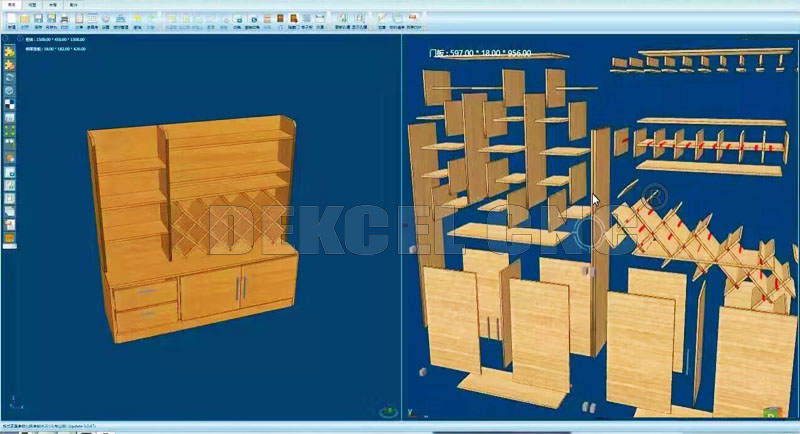Click the green redo arrow icon
Viewport: 800px width, 434px height.
[x=151, y=19]
